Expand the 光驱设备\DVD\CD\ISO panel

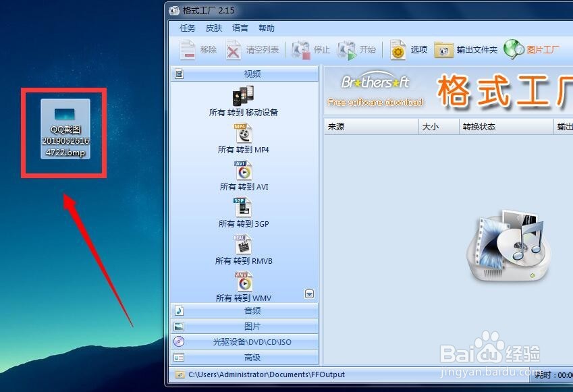point(244,342)
